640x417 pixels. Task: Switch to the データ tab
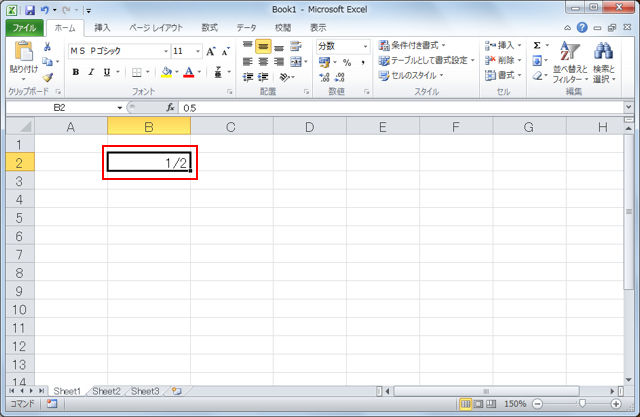(247, 28)
